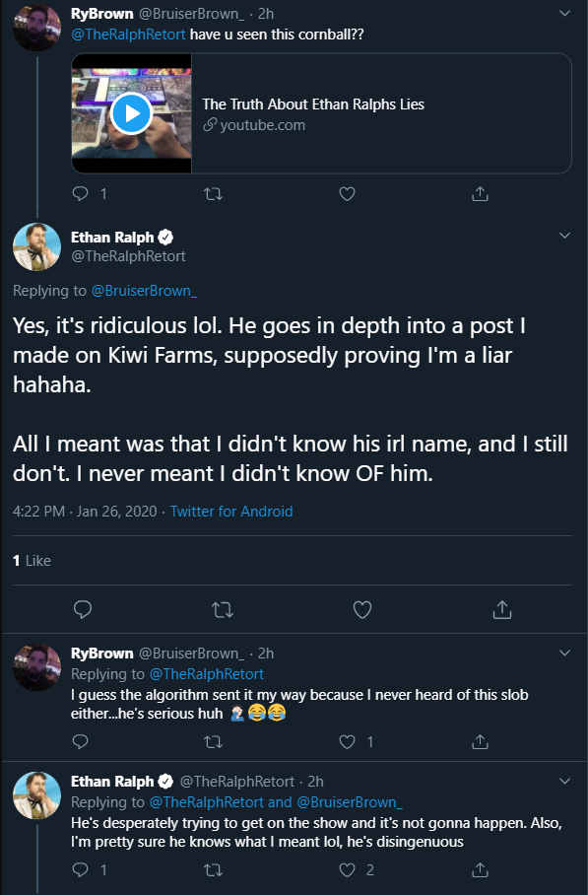Reply to Ethan Ralph's disingenuous tweet
Viewport: 588px width, 895px height.
pos(81,869)
